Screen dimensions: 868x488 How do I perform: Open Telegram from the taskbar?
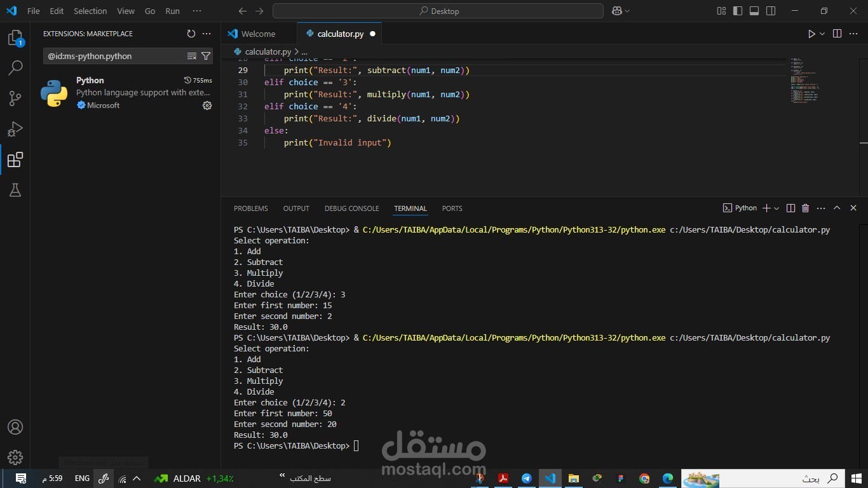[x=527, y=478]
